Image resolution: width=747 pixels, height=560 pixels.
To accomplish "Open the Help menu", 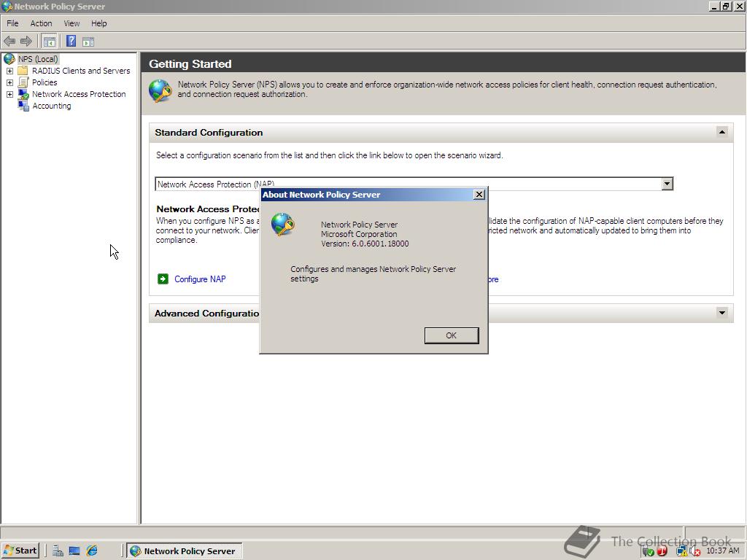I will 98,23.
